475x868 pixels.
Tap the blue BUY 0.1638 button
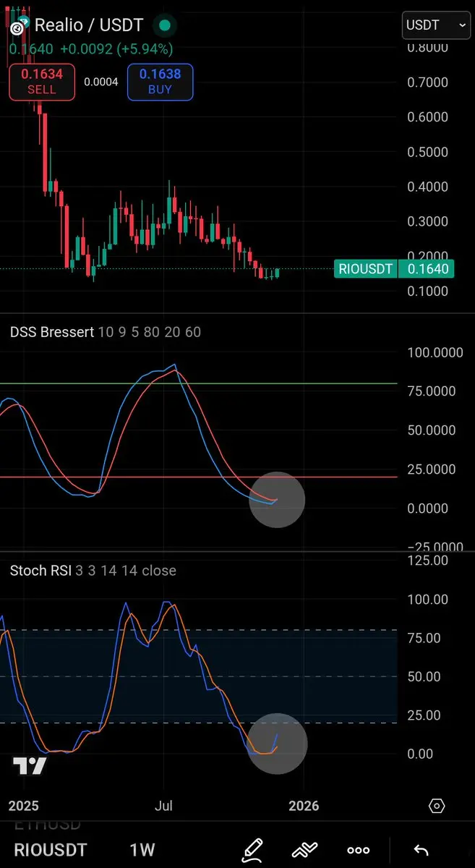click(161, 82)
